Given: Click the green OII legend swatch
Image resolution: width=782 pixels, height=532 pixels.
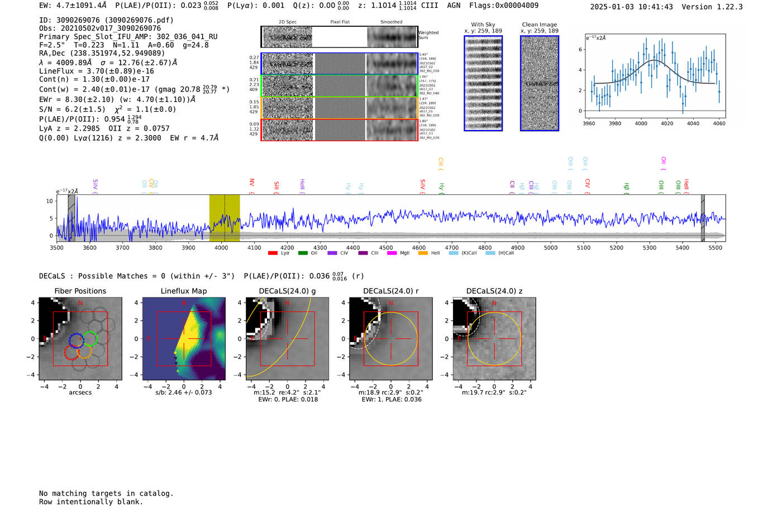Looking at the screenshot, I should point(303,253).
